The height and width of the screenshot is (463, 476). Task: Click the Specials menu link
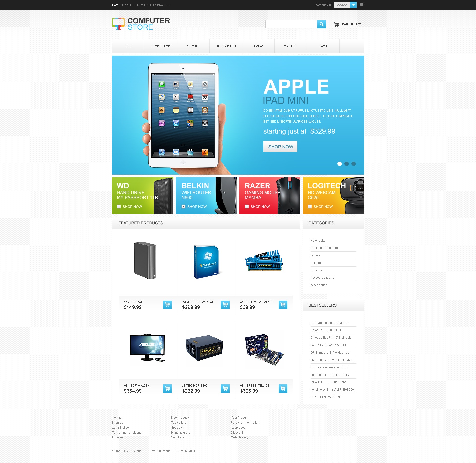tap(193, 46)
